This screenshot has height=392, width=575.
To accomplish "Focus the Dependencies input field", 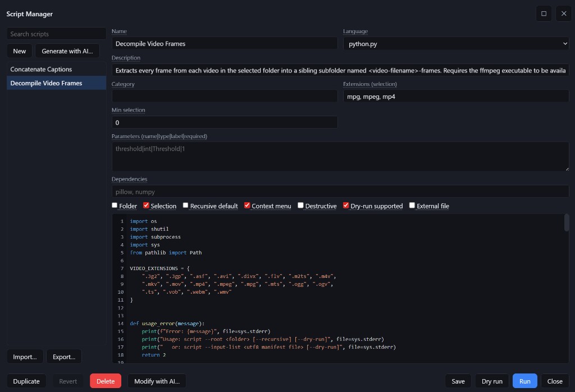I will (340, 192).
